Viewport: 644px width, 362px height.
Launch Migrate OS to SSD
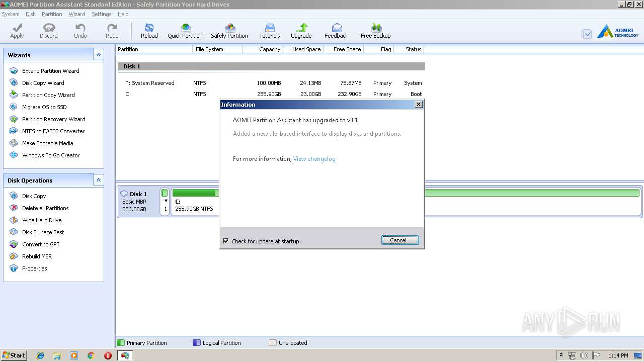[38, 107]
